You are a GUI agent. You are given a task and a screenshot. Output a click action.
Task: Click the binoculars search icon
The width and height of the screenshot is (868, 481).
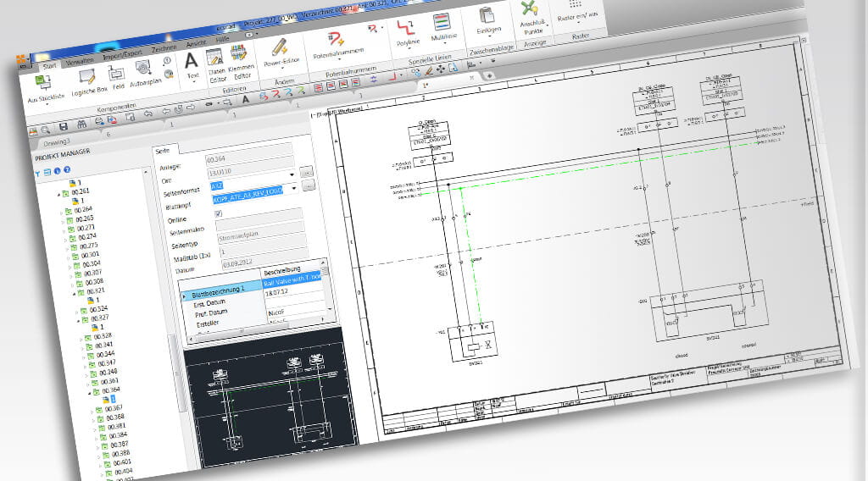[81, 124]
